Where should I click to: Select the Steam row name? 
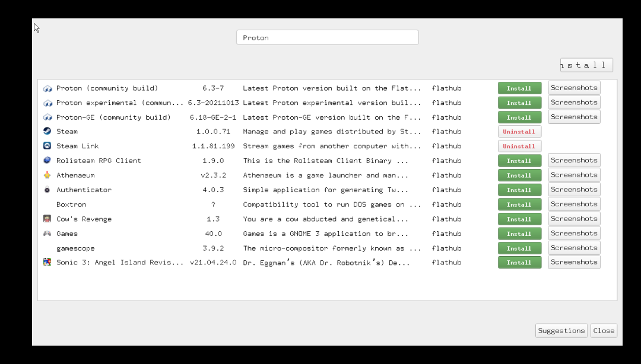pyautogui.click(x=67, y=132)
